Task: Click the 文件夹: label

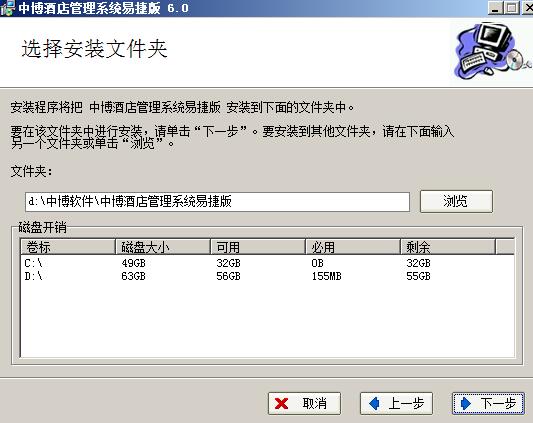Action: click(x=31, y=171)
